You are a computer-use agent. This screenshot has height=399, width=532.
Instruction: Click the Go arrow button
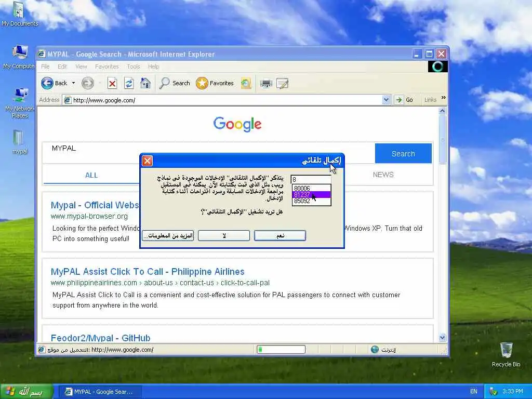pos(399,100)
